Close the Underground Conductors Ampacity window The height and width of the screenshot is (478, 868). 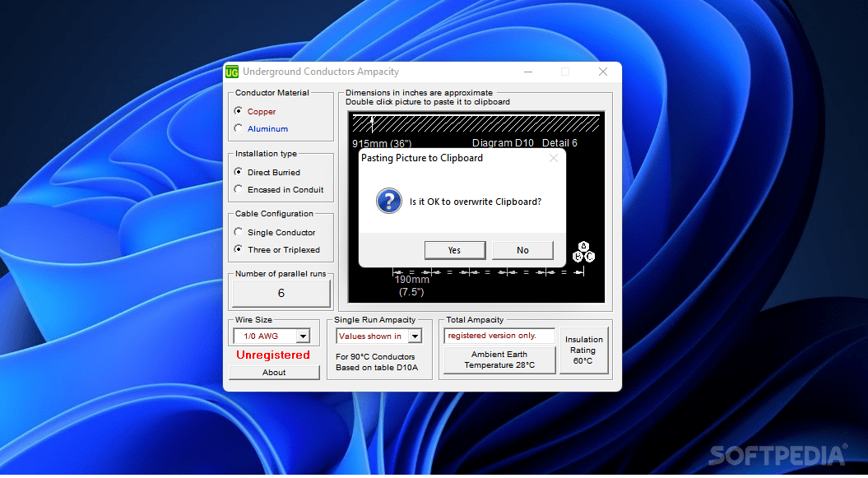(603, 72)
